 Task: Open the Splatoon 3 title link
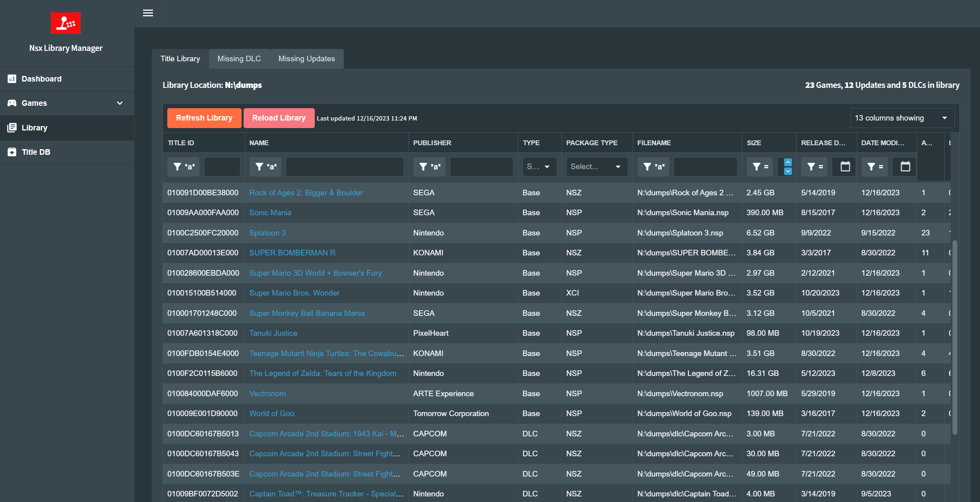coord(267,233)
